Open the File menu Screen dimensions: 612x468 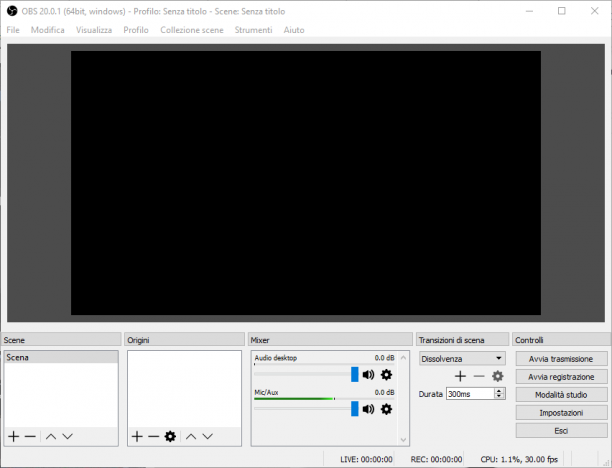[13, 30]
